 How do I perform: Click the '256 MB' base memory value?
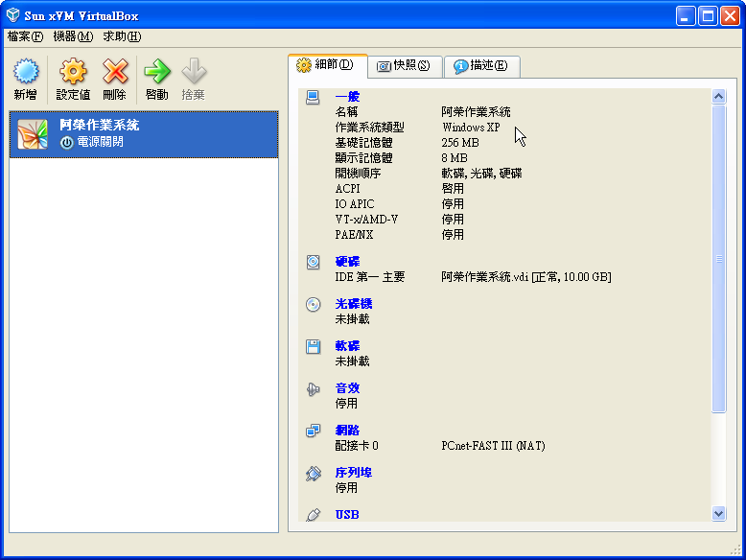tap(460, 143)
